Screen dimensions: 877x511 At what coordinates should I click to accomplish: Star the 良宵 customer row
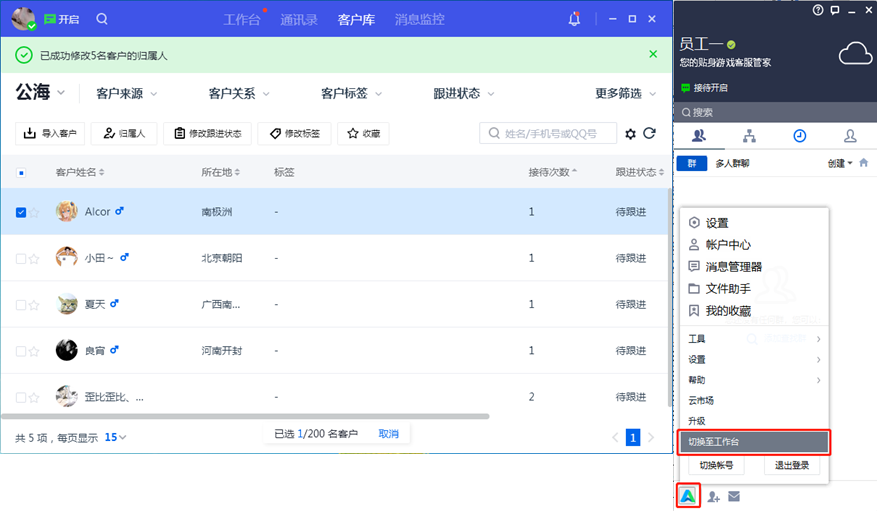coord(34,352)
